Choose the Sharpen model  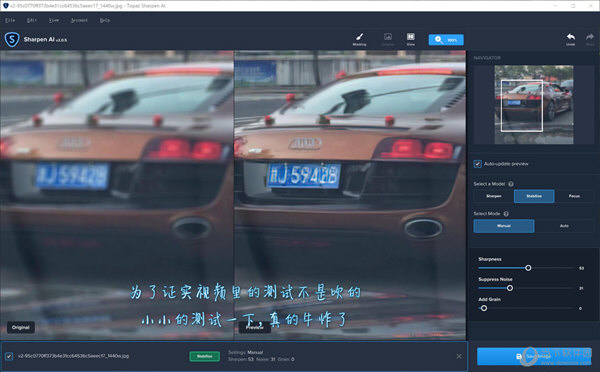point(494,196)
